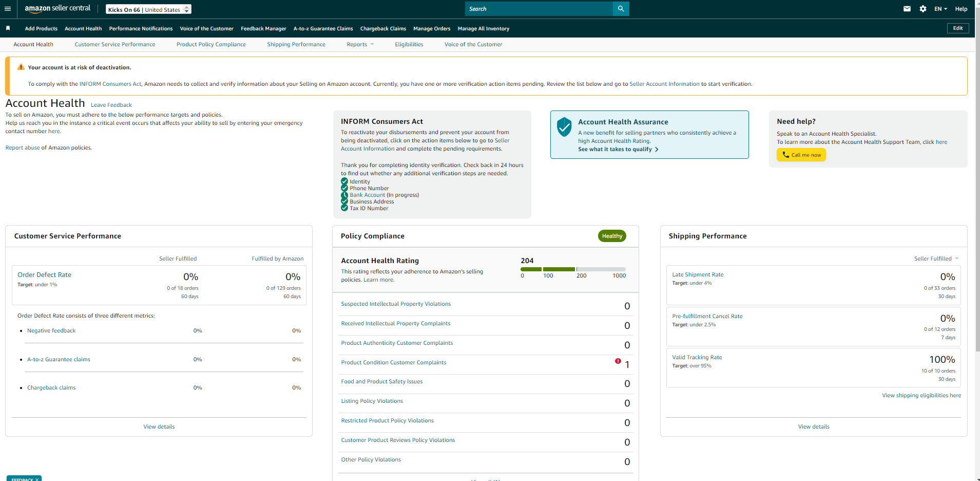Open Product Authenticity Customer Complaints

(x=397, y=343)
